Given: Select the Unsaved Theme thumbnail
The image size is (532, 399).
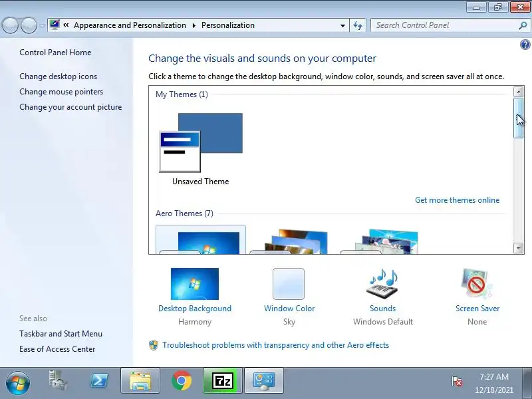Looking at the screenshot, I should 201,143.
